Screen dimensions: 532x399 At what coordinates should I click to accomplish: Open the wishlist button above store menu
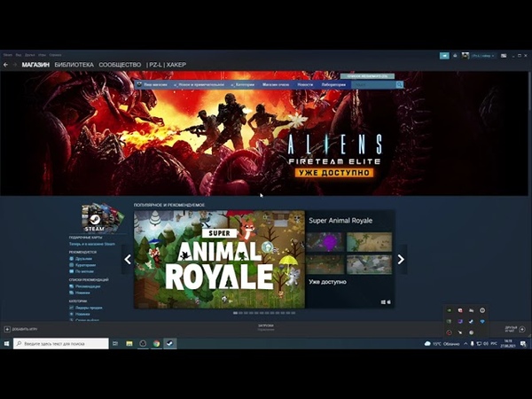(367, 76)
